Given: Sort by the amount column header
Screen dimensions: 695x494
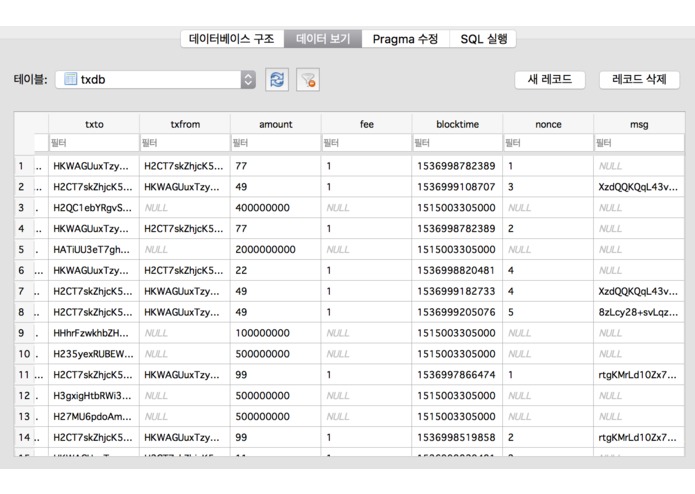Looking at the screenshot, I should point(276,124).
